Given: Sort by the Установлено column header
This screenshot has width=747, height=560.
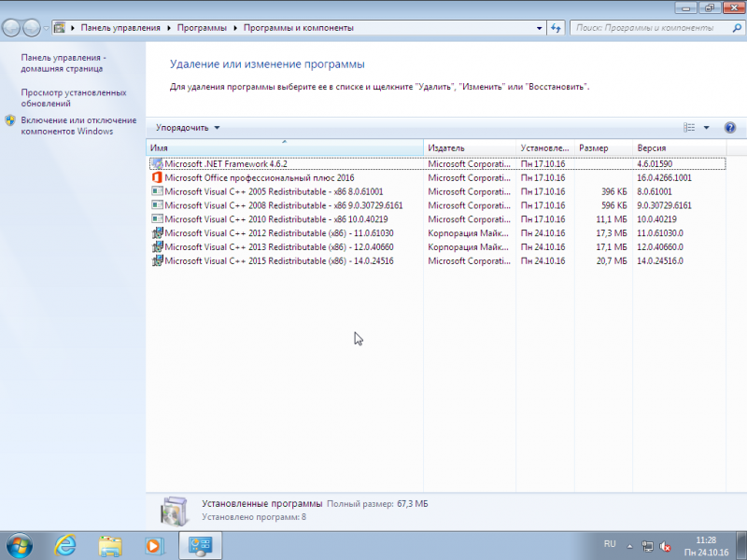Looking at the screenshot, I should 545,148.
